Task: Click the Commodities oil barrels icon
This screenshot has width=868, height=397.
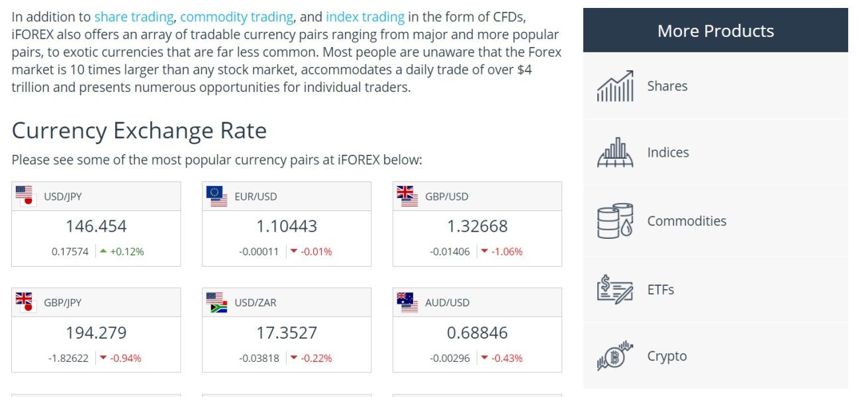Action: [615, 221]
